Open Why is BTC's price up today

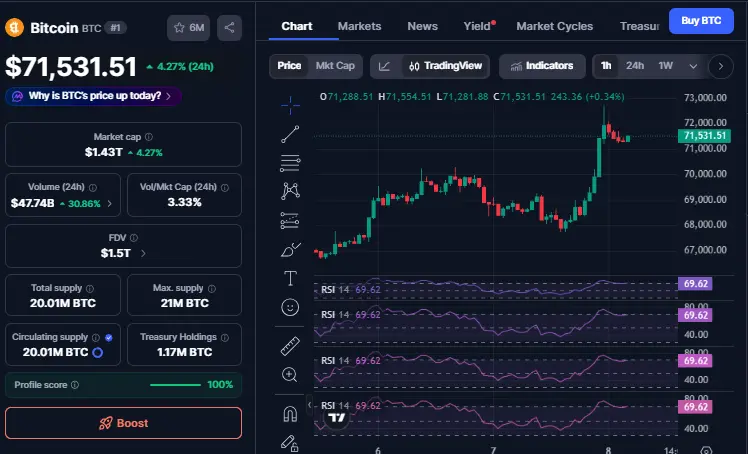coord(94,96)
